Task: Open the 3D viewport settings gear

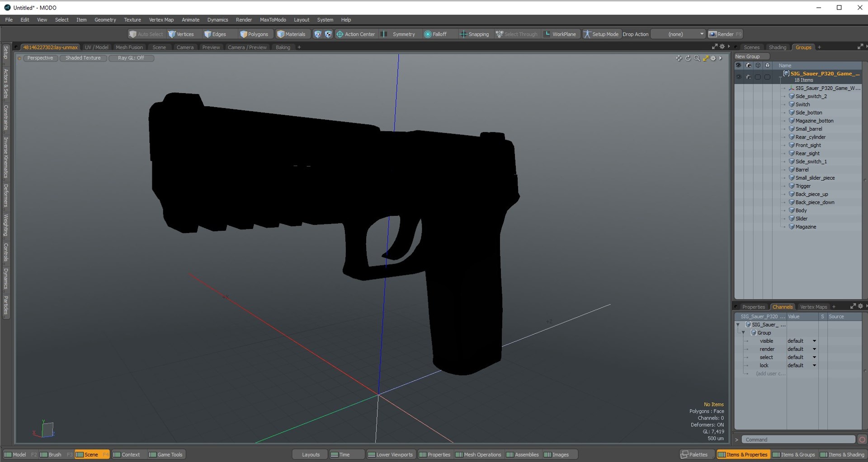Action: [x=713, y=58]
